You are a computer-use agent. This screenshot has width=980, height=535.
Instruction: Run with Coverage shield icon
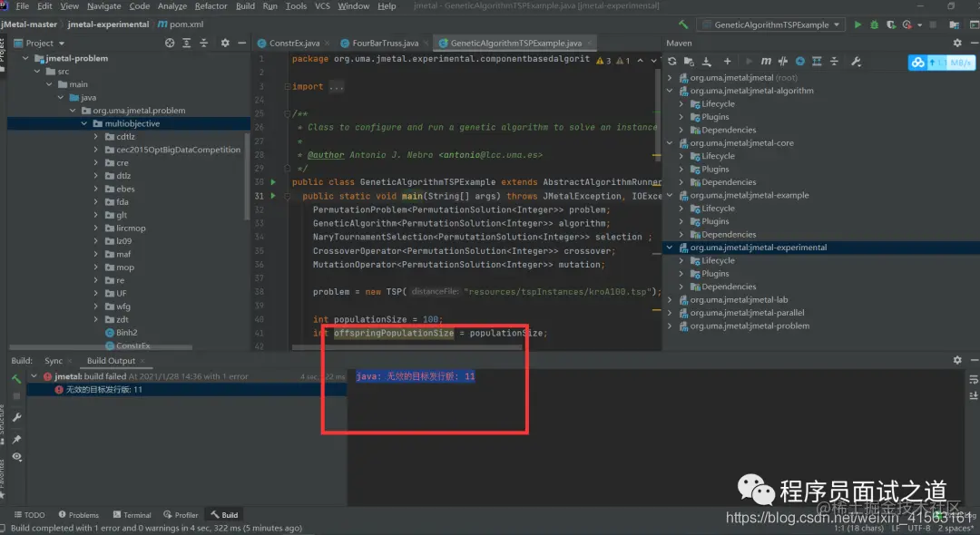[891, 25]
